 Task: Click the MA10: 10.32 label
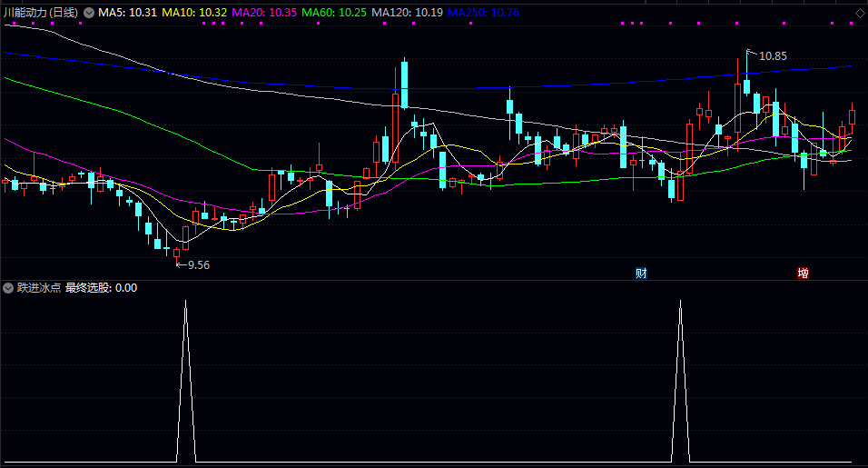pos(194,12)
